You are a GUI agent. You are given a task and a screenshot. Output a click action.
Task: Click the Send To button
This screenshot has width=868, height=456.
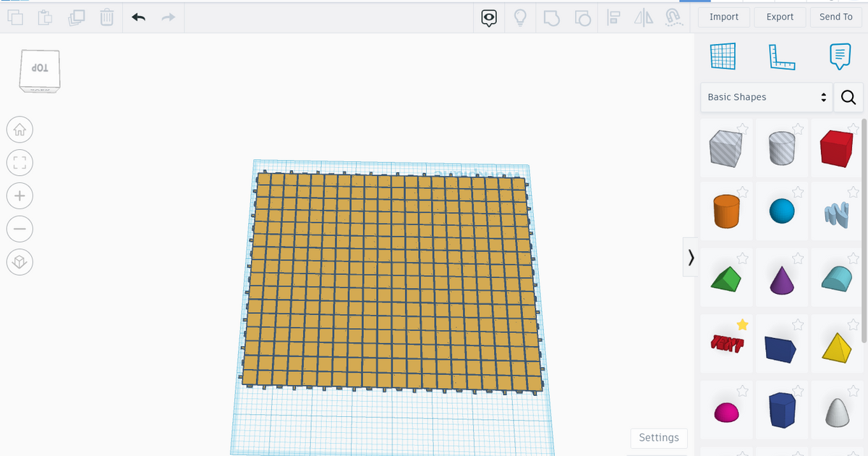click(x=835, y=17)
